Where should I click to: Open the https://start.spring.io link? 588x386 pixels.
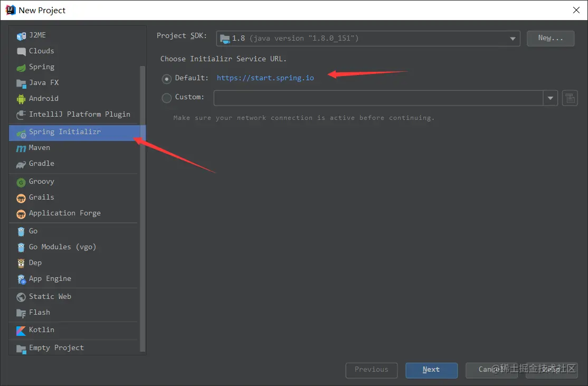click(x=265, y=78)
